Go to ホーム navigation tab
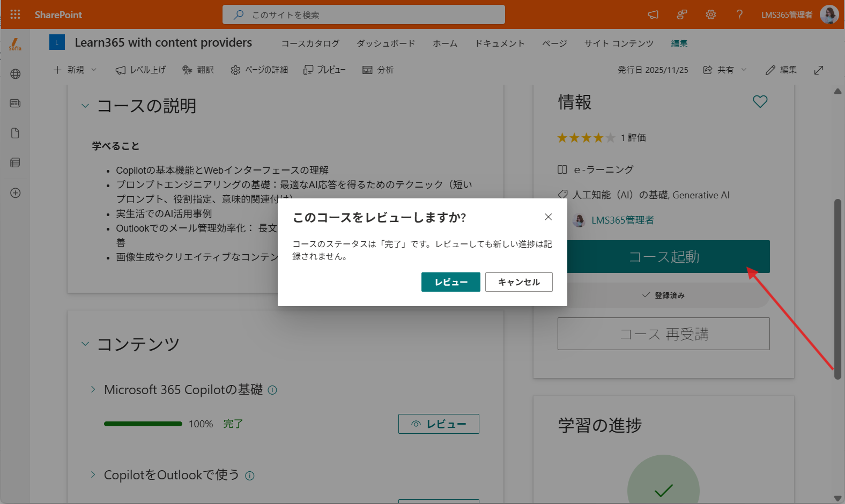Viewport: 845px width, 504px height. click(445, 43)
